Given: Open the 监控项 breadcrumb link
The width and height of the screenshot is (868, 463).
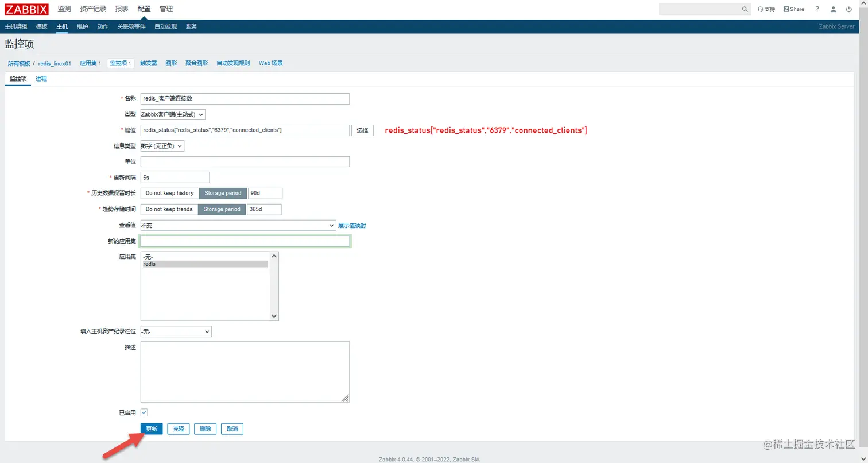Looking at the screenshot, I should (118, 63).
